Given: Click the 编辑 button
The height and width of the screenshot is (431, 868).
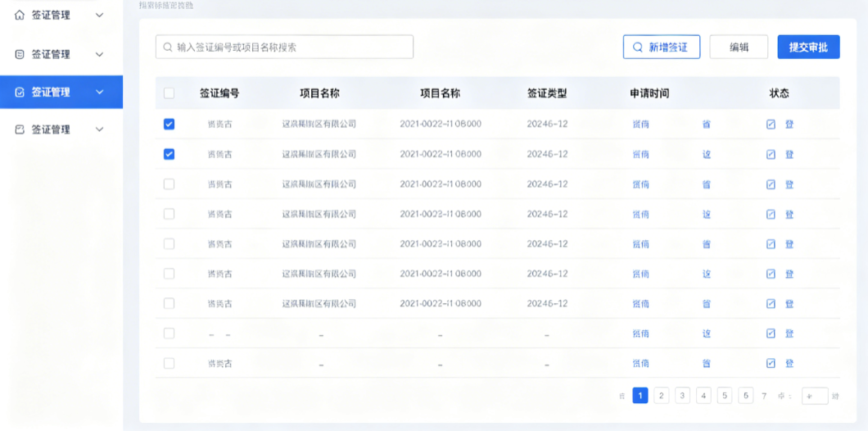Looking at the screenshot, I should tap(739, 47).
